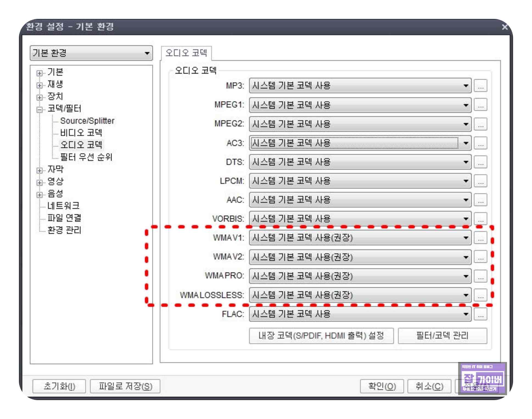Image resolution: width=532 pixels, height=419 pixels.
Task: Click the '...' button next to FLAC
Action: coord(480,314)
